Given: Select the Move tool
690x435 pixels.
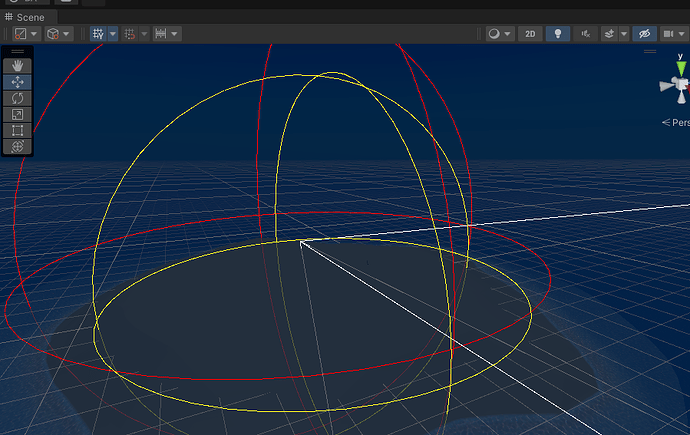Looking at the screenshot, I should click(x=17, y=82).
